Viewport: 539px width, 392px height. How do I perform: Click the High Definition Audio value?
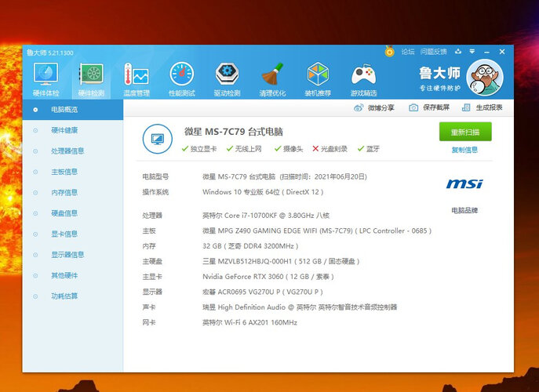pos(300,307)
